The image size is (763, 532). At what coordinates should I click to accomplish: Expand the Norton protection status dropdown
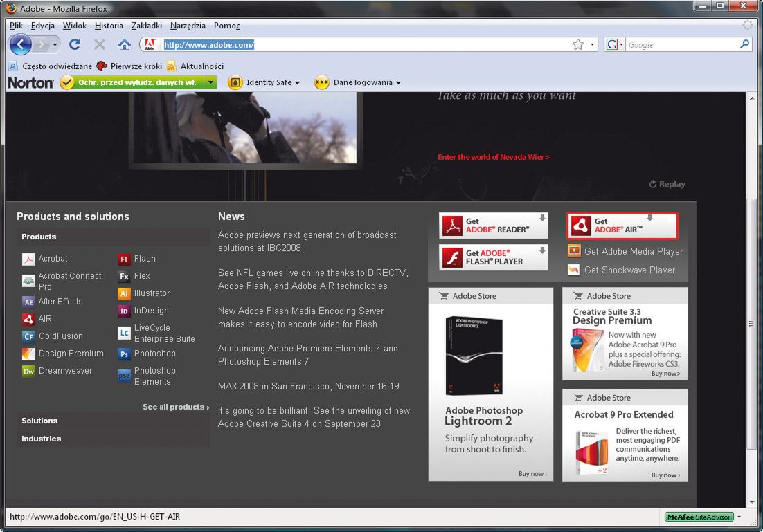210,82
